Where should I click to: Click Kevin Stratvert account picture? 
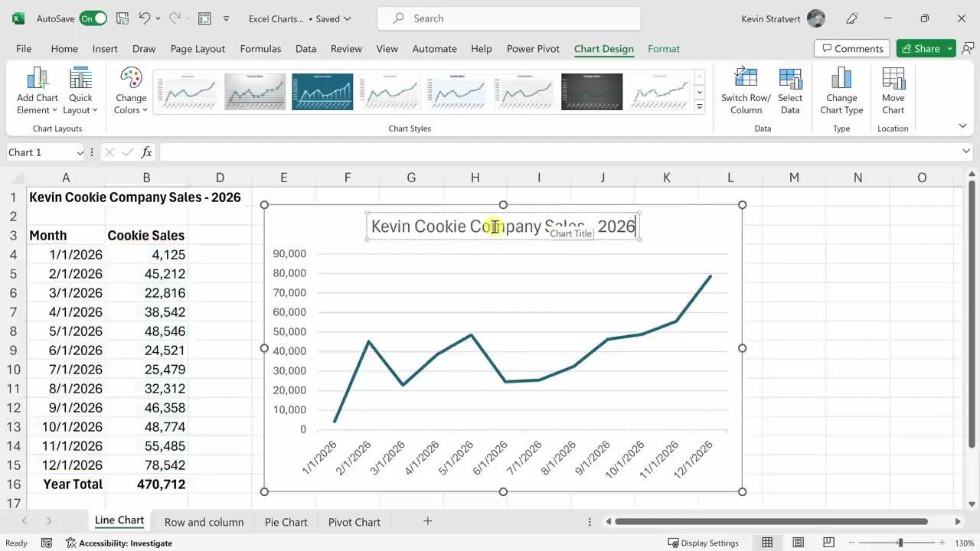click(x=816, y=18)
